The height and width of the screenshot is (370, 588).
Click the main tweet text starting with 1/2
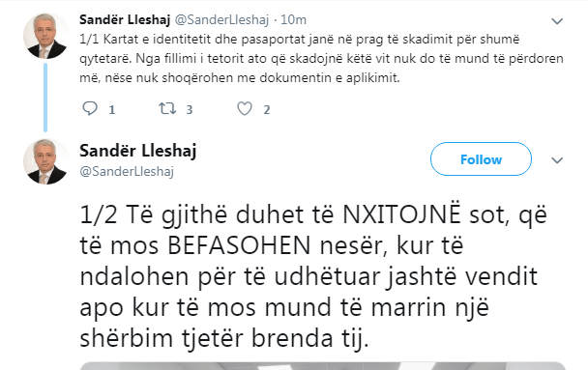(x=313, y=276)
